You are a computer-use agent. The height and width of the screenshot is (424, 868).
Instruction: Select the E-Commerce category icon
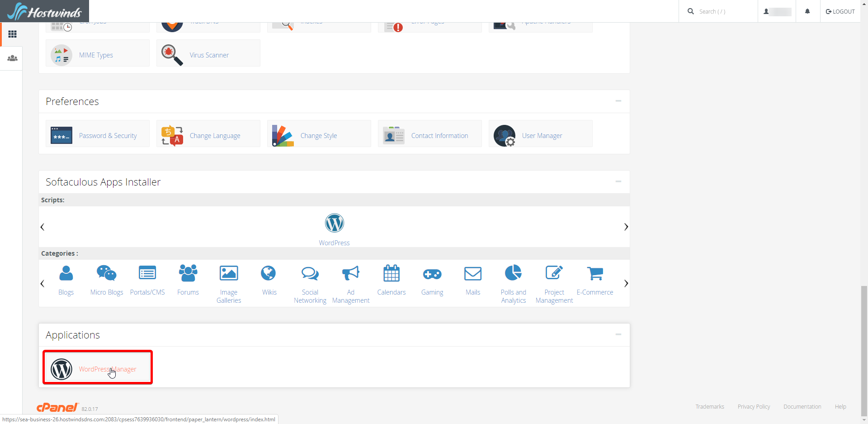595,273
